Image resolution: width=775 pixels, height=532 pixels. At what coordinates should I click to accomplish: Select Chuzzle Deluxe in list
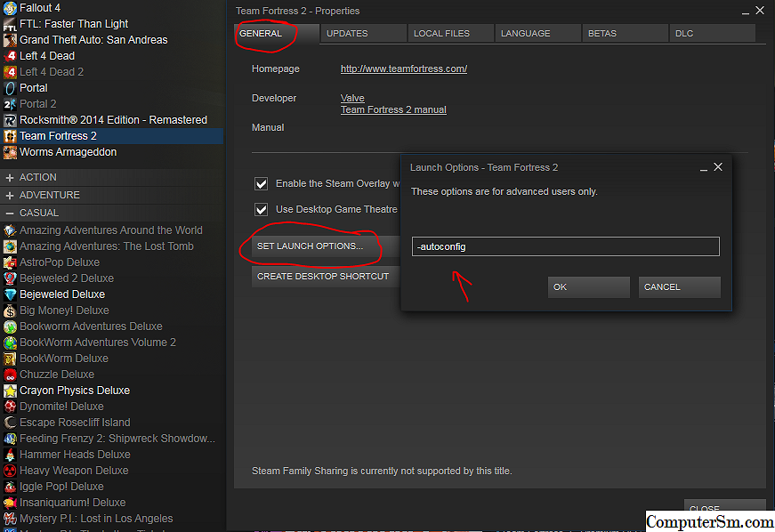(57, 375)
